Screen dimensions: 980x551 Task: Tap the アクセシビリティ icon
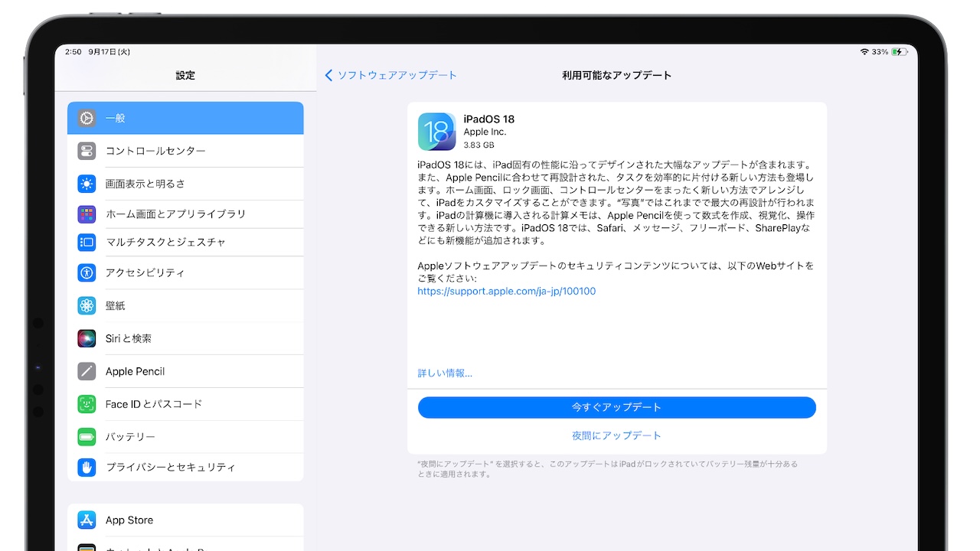click(x=87, y=272)
